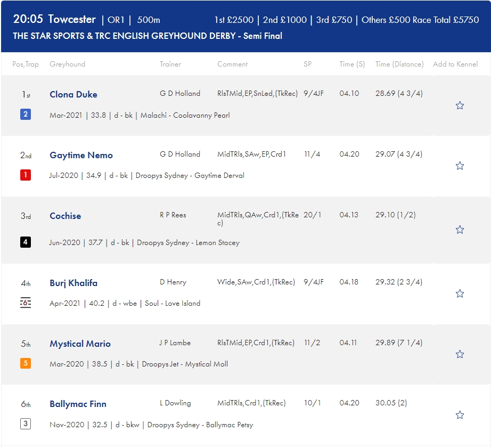The height and width of the screenshot is (448, 491).
Task: Open Ballymac Finn's greyhound page
Action: pyautogui.click(x=78, y=404)
